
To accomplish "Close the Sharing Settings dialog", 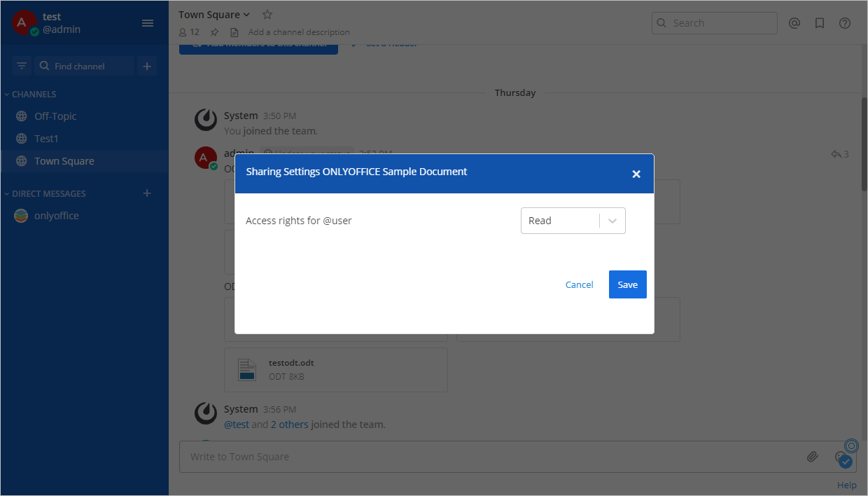I will [636, 174].
